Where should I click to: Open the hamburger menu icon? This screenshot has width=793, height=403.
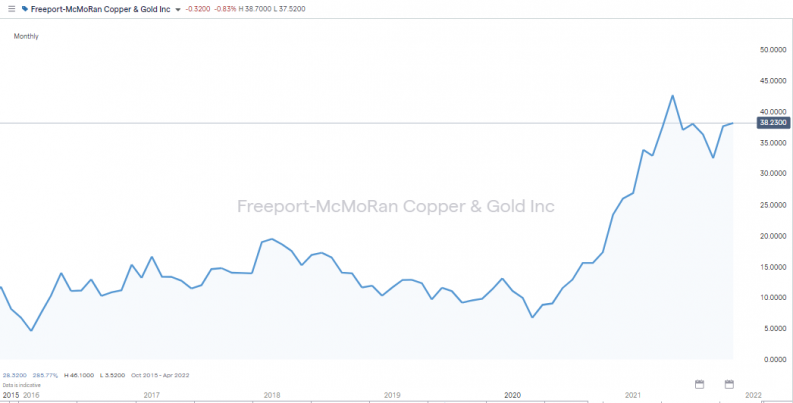coord(10,9)
